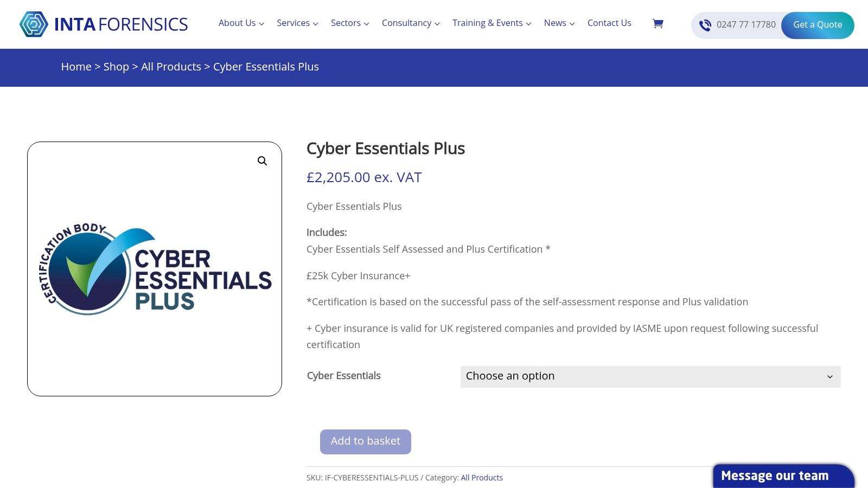
Task: Click the Inta Forensics hexagon logo
Action: click(34, 24)
